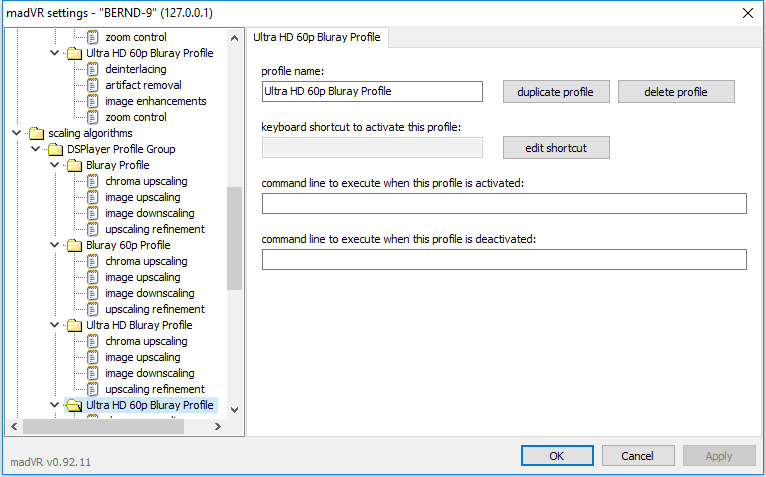Select the DSPlayer Profile Group item
This screenshot has height=477, width=766.
point(121,150)
